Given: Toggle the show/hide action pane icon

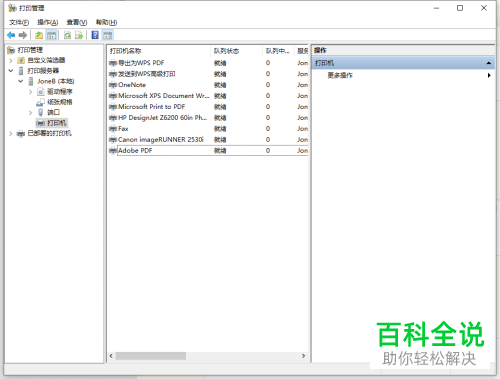Looking at the screenshot, I should click(107, 35).
